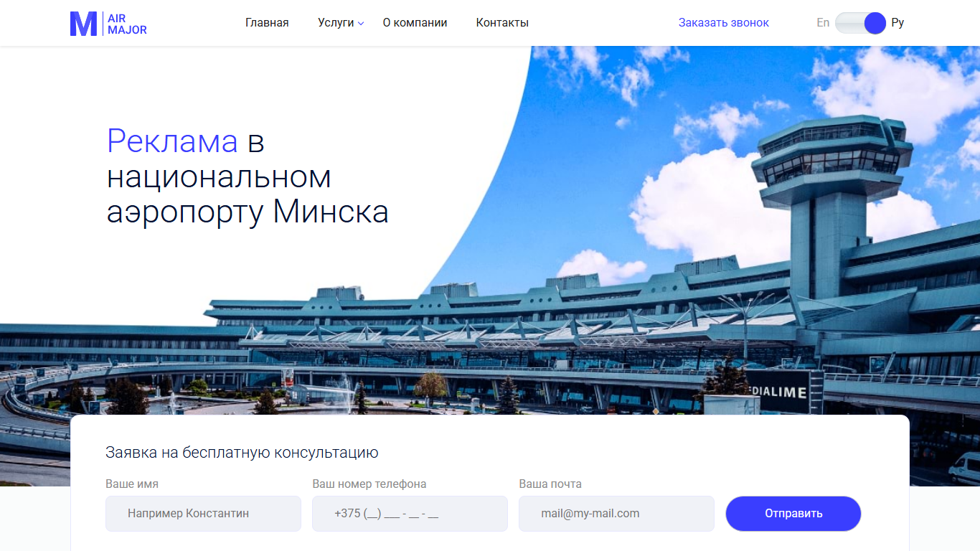
Task: Focus the Ваша почта email field
Action: click(616, 514)
